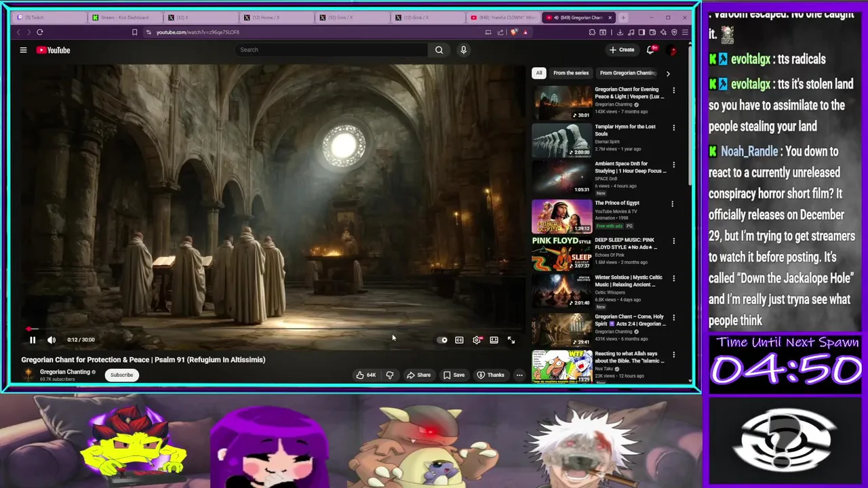The image size is (868, 488).
Task: Click the first evoltalgx chat username
Action: tap(751, 60)
